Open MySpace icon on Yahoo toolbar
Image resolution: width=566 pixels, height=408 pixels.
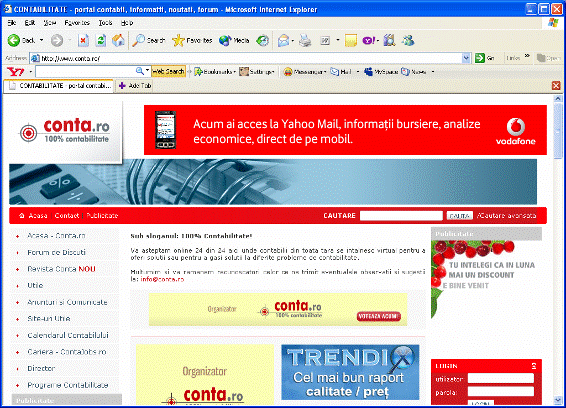pos(368,72)
